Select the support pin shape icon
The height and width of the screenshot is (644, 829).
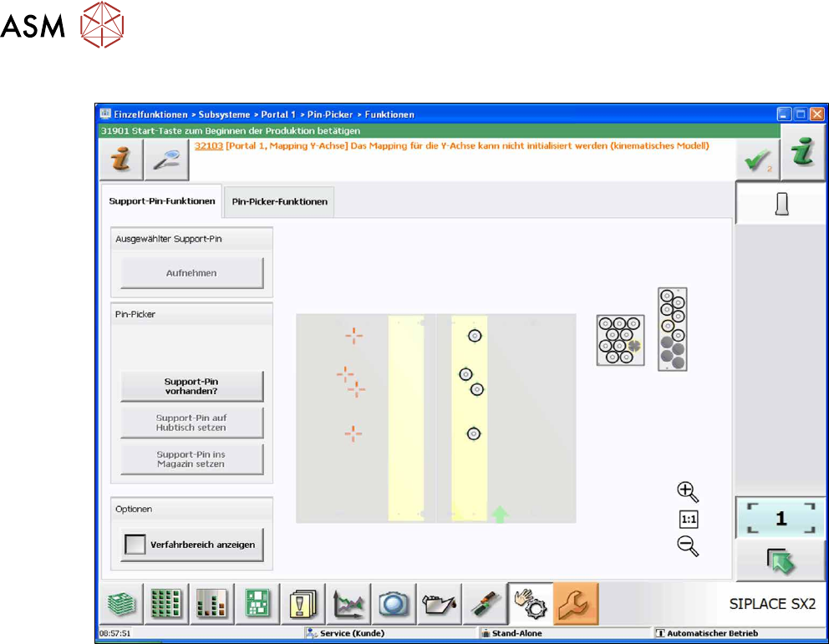tap(781, 204)
